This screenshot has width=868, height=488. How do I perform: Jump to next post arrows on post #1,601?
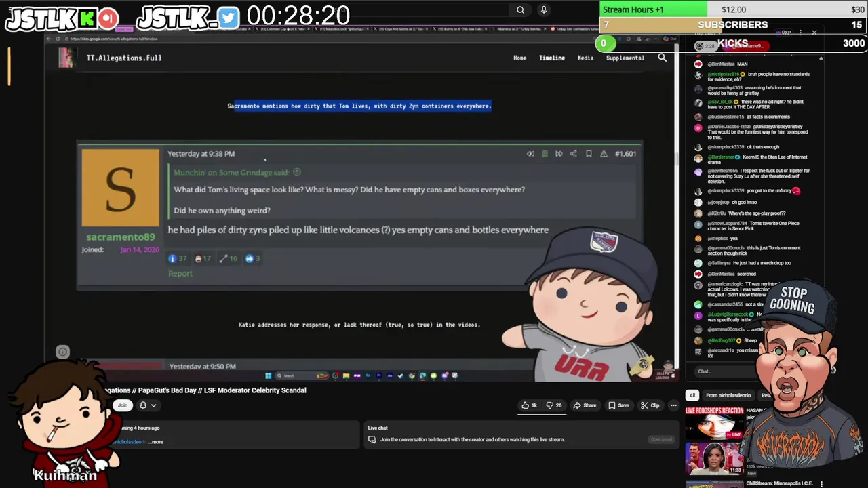coord(559,154)
